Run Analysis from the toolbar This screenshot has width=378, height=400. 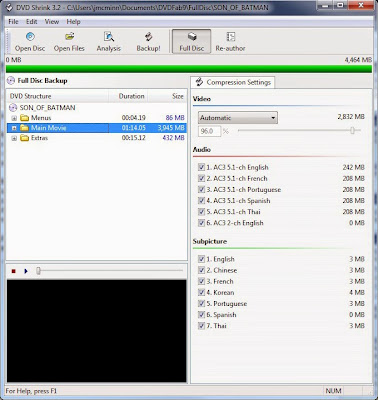click(109, 41)
